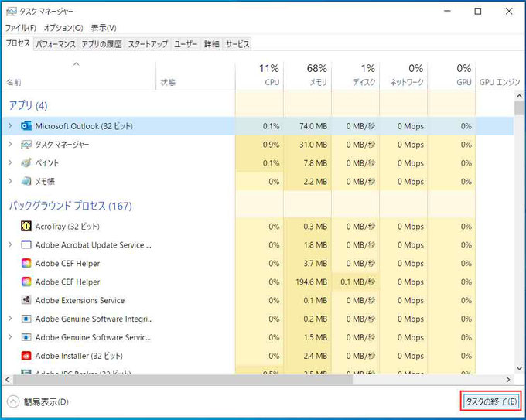Open the 表示(V) menu

tap(104, 28)
